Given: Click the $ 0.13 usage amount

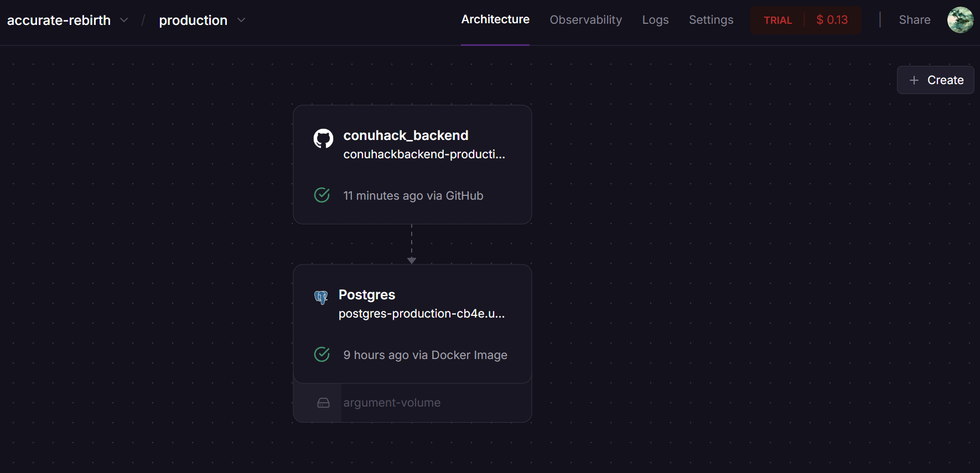Looking at the screenshot, I should 832,20.
